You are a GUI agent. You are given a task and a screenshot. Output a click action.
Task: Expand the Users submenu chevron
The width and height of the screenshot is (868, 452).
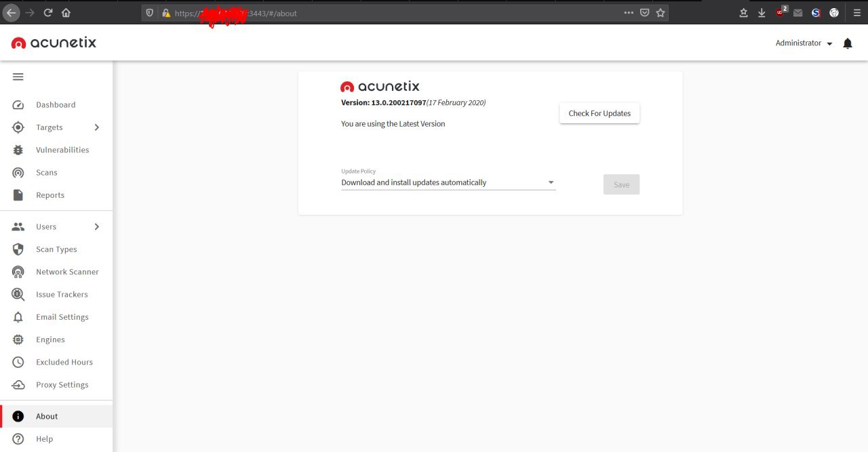pos(96,227)
